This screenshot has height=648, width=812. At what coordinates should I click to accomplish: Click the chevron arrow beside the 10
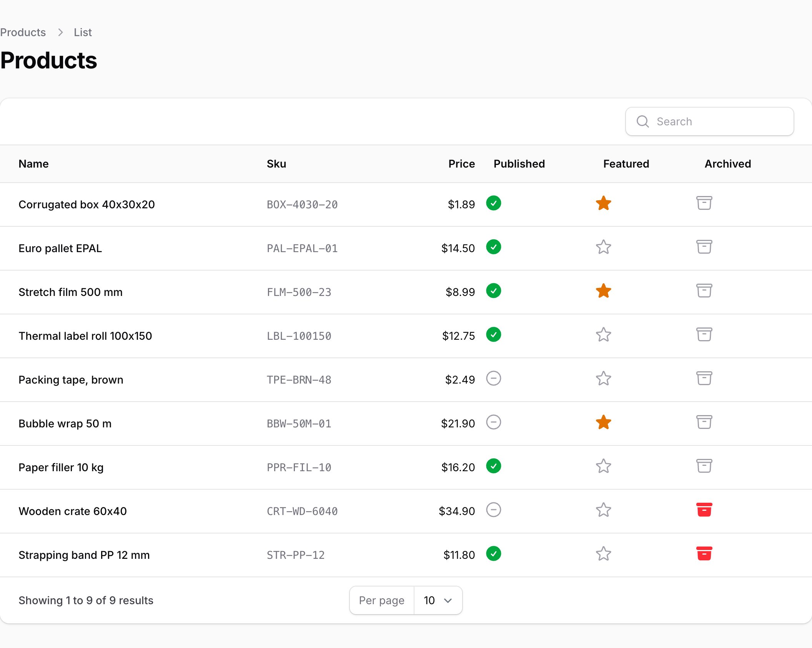448,600
